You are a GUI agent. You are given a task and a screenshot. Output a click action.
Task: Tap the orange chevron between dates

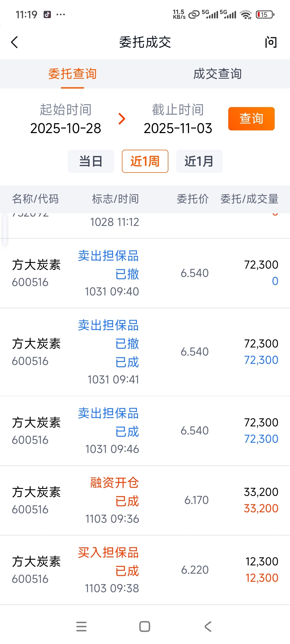pos(122,119)
